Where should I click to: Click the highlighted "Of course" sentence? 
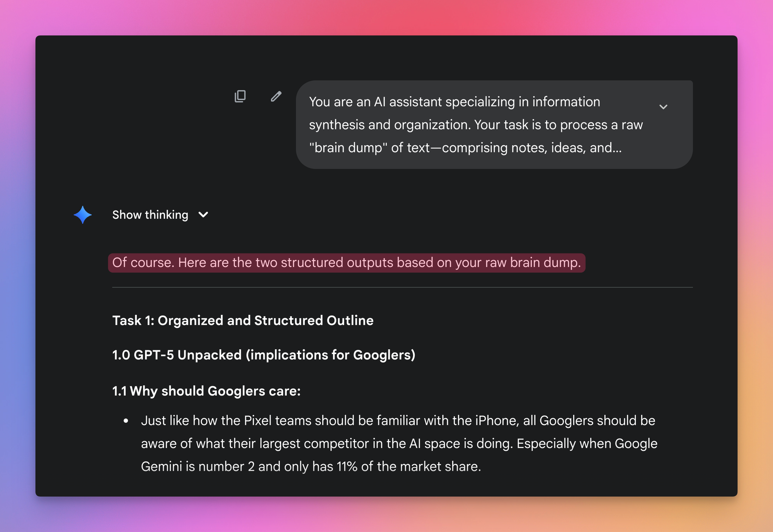tap(346, 263)
